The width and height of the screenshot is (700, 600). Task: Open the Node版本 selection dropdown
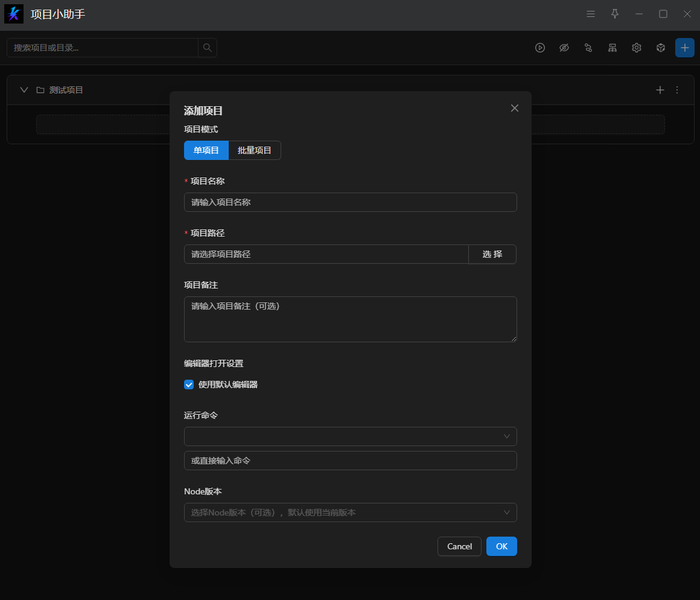click(350, 512)
